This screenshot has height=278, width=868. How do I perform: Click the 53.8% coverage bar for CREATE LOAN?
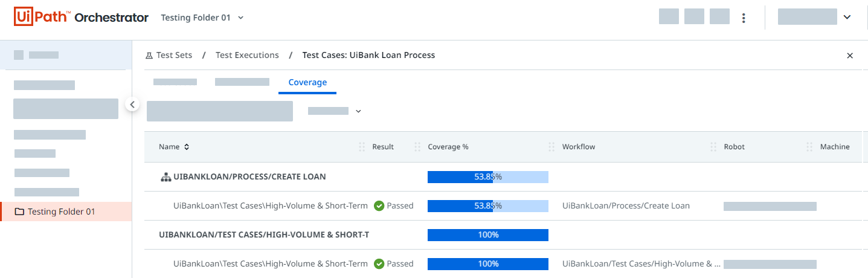point(487,177)
